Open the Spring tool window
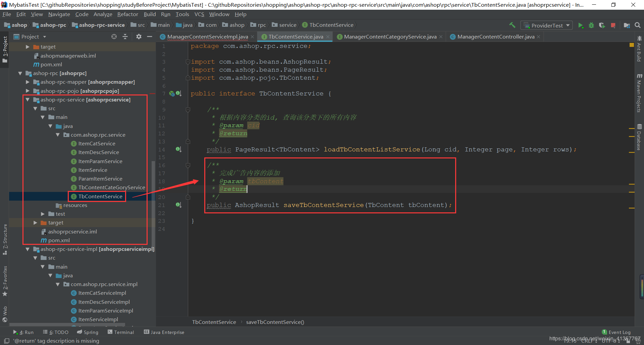The width and height of the screenshot is (644, 345). pos(88,332)
